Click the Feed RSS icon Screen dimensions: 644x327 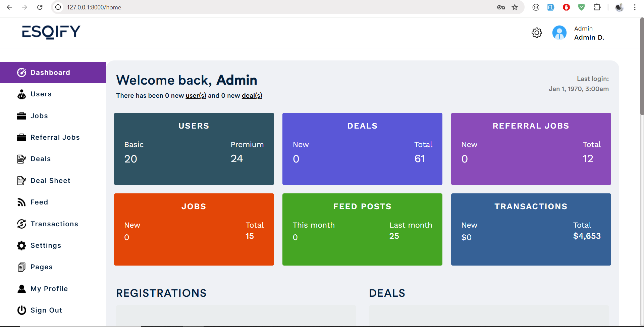tap(21, 202)
